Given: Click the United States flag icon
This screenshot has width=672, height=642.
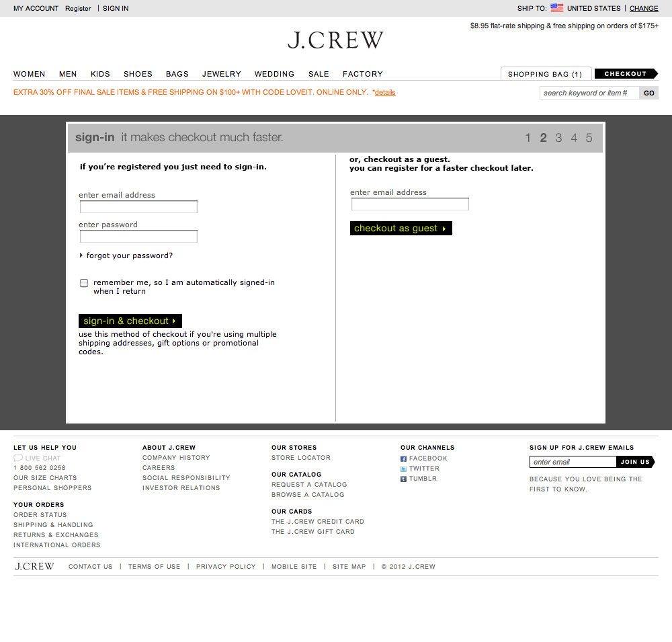Looking at the screenshot, I should pos(556,8).
